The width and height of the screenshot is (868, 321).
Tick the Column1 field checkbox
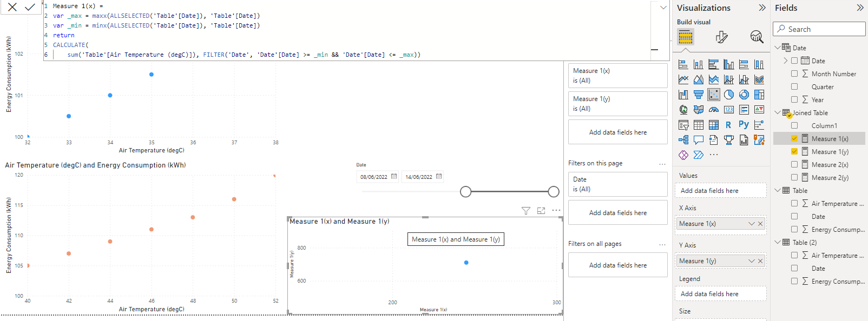point(794,125)
